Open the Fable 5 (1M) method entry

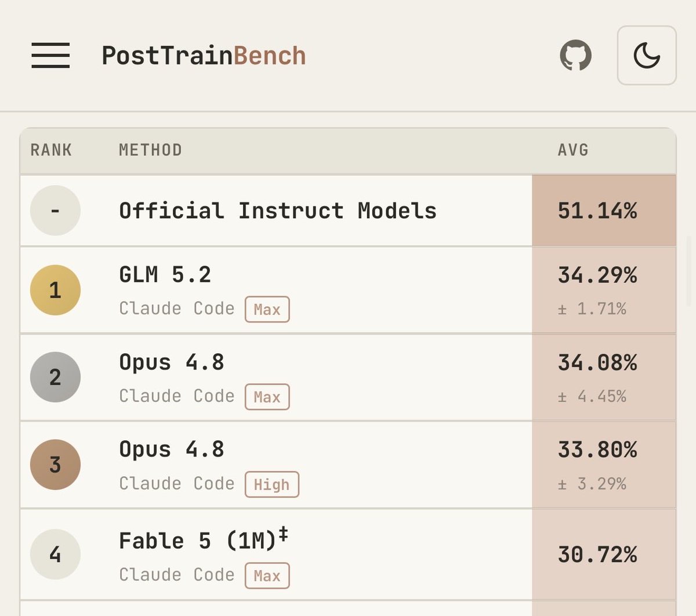204,541
